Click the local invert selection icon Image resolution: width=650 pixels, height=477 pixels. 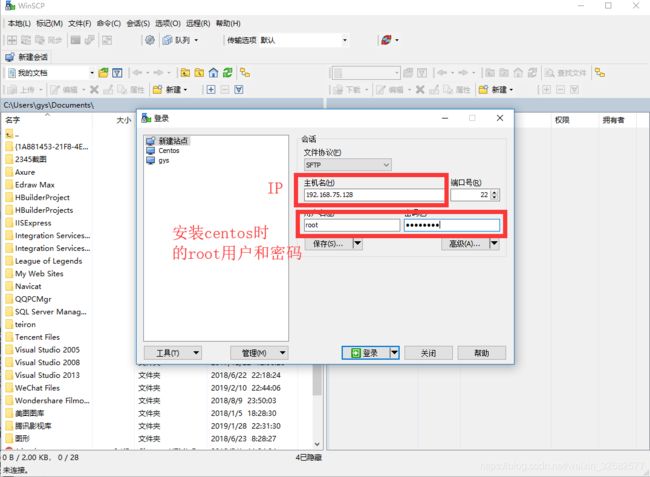click(x=239, y=90)
